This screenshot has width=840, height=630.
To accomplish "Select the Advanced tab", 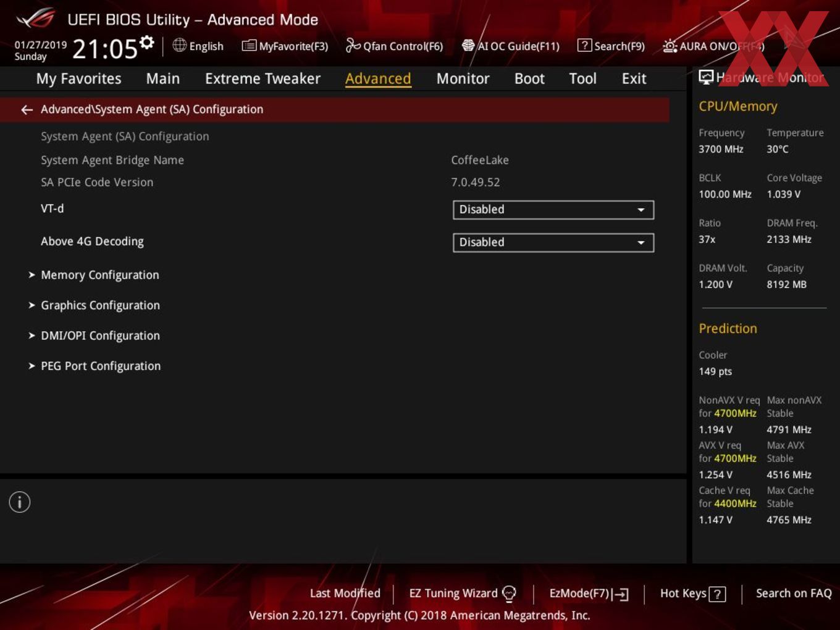I will pyautogui.click(x=378, y=78).
